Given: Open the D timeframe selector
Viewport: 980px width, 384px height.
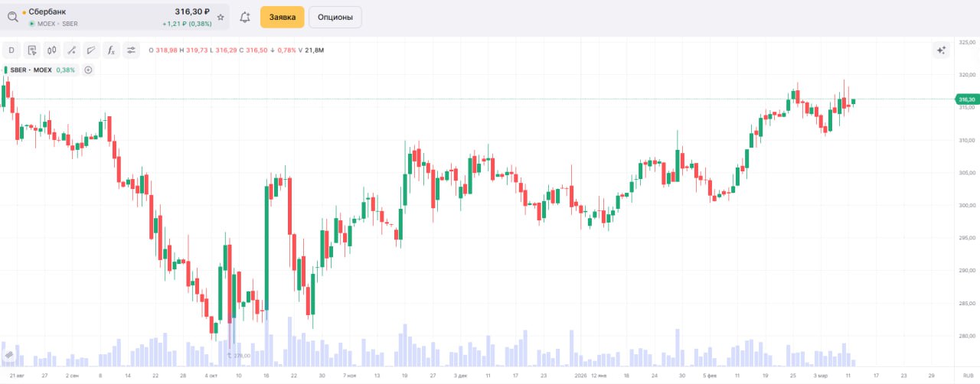Looking at the screenshot, I should 11,50.
